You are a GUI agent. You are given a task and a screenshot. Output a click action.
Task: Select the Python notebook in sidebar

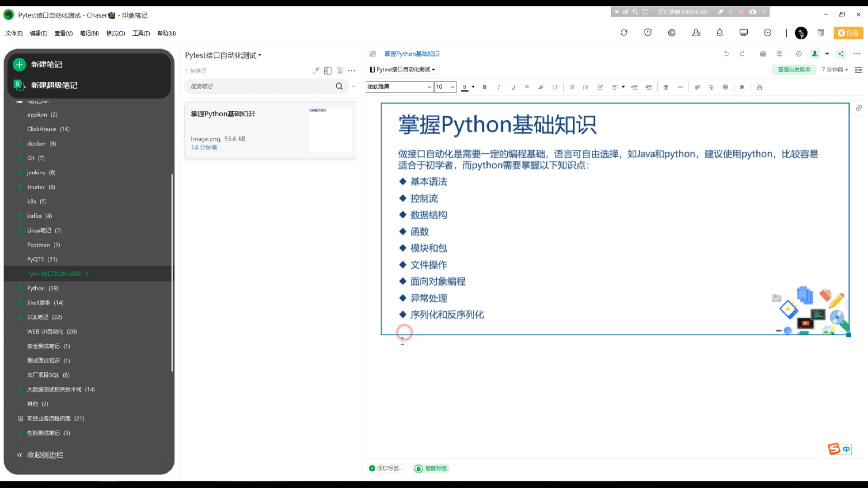(x=42, y=288)
